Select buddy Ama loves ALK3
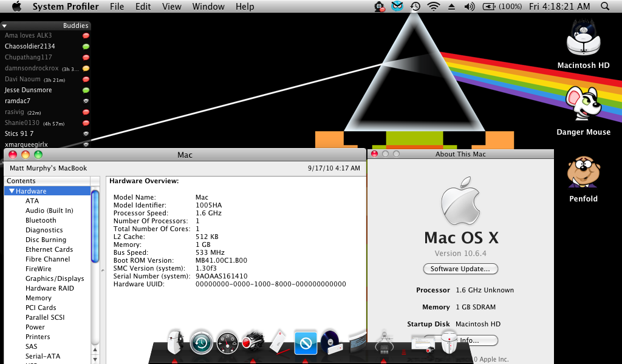622x364 pixels. coord(28,35)
